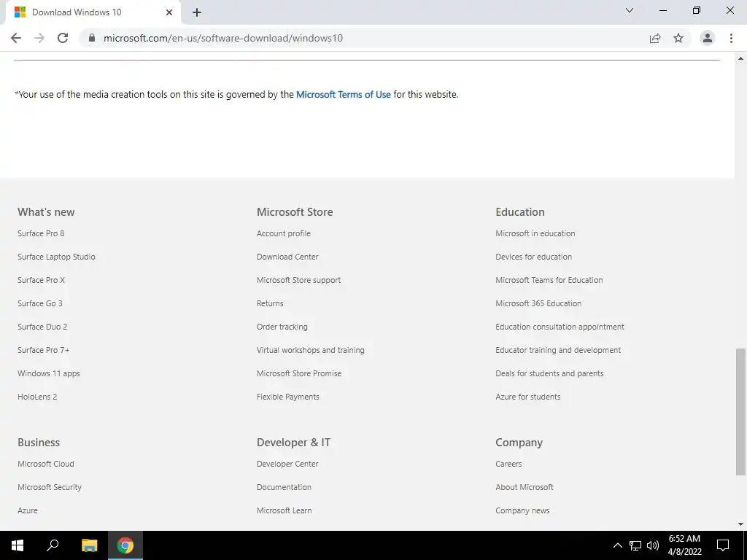Close the Download Windows 10 tab
Viewport: 747px width, 560px height.
169,12
